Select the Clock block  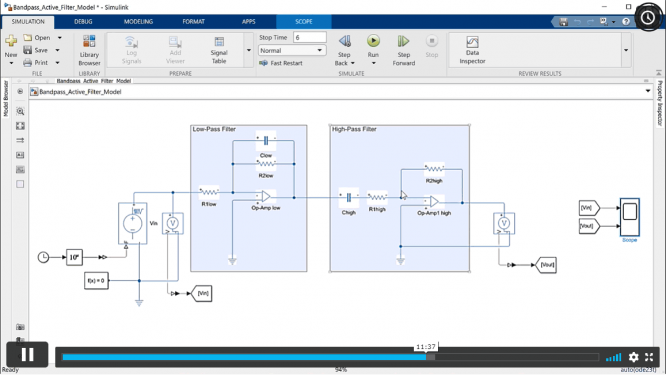43,257
